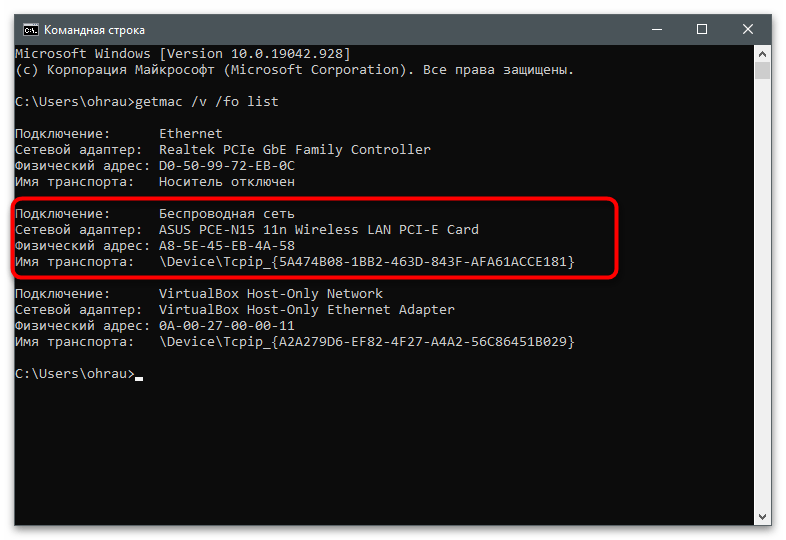Click the scrollbar down arrow
The height and width of the screenshot is (540, 786).
pos(762,516)
